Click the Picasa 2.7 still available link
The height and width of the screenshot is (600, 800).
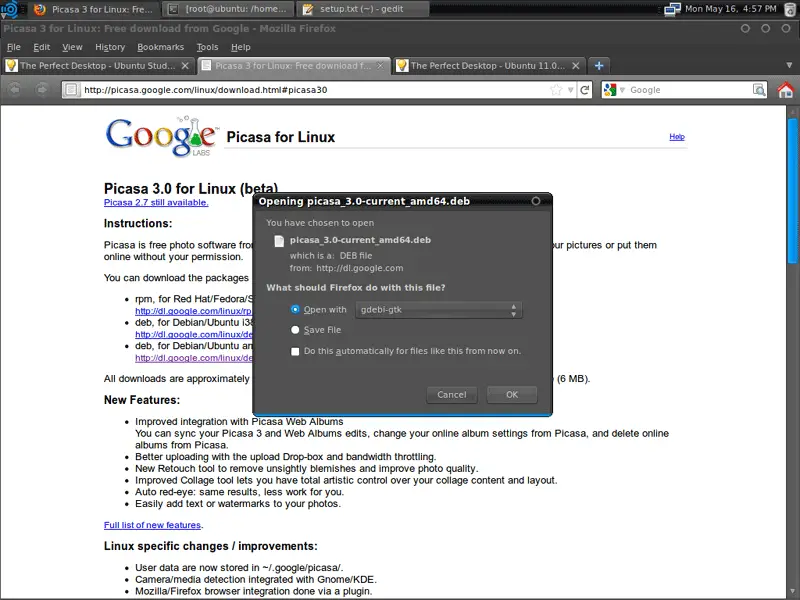tap(156, 203)
